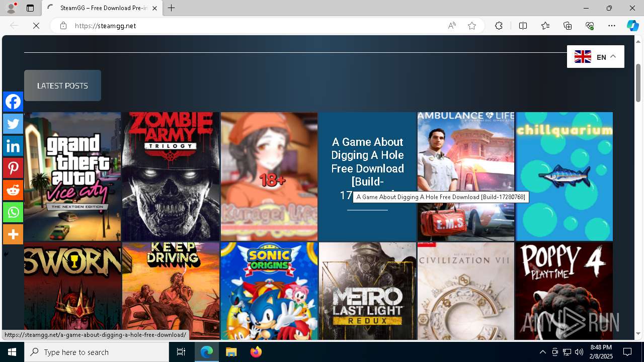The width and height of the screenshot is (644, 362).
Task: Launch Firefox from taskbar
Action: (256, 352)
